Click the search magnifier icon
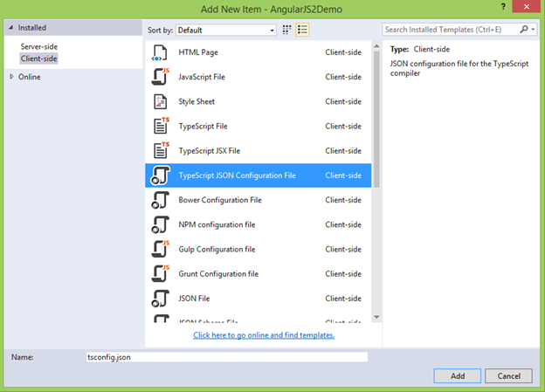Screen dimensions: 545x392 (524, 30)
